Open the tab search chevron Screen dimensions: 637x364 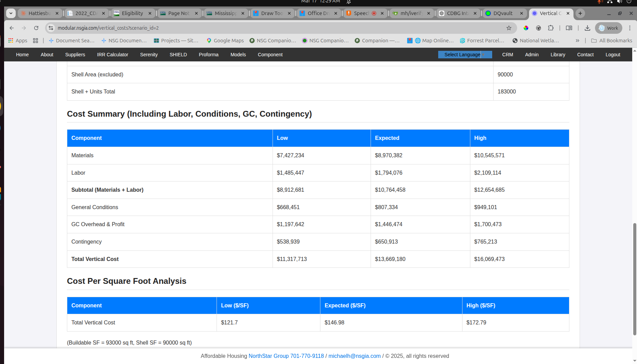[x=11, y=13]
